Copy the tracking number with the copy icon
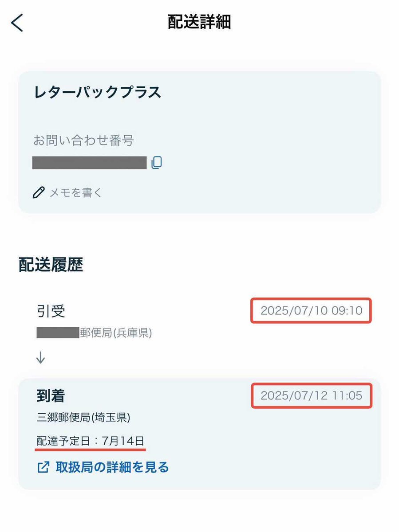Viewport: 399px width, 532px height. [156, 163]
